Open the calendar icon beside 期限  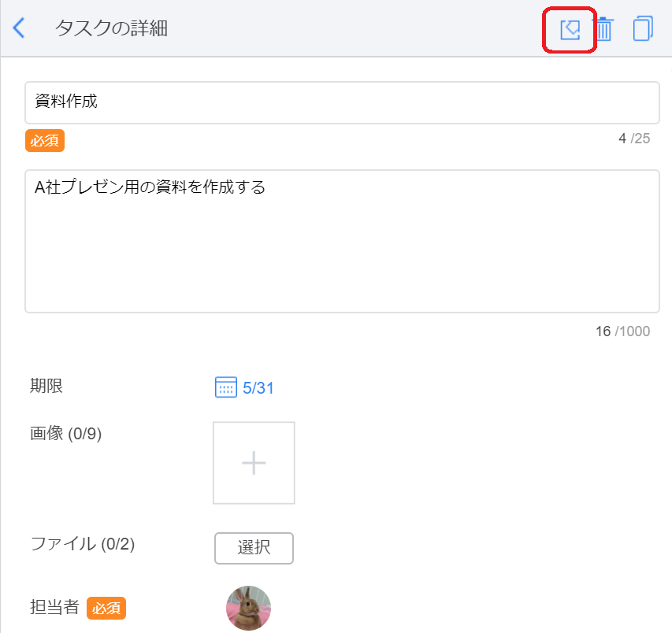click(x=225, y=387)
